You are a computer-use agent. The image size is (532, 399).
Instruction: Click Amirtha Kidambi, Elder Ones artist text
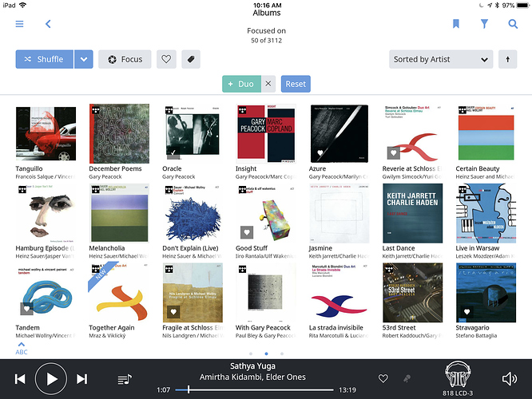(252, 377)
